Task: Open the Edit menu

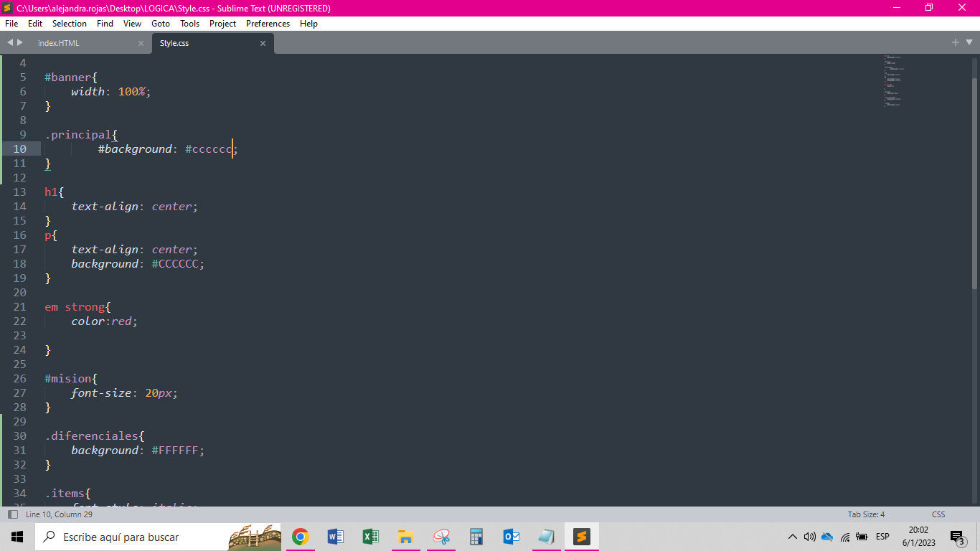Action: tap(35, 24)
